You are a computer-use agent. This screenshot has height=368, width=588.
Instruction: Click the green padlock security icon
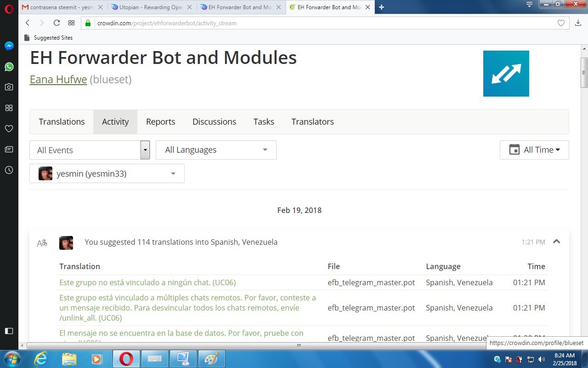coord(88,23)
